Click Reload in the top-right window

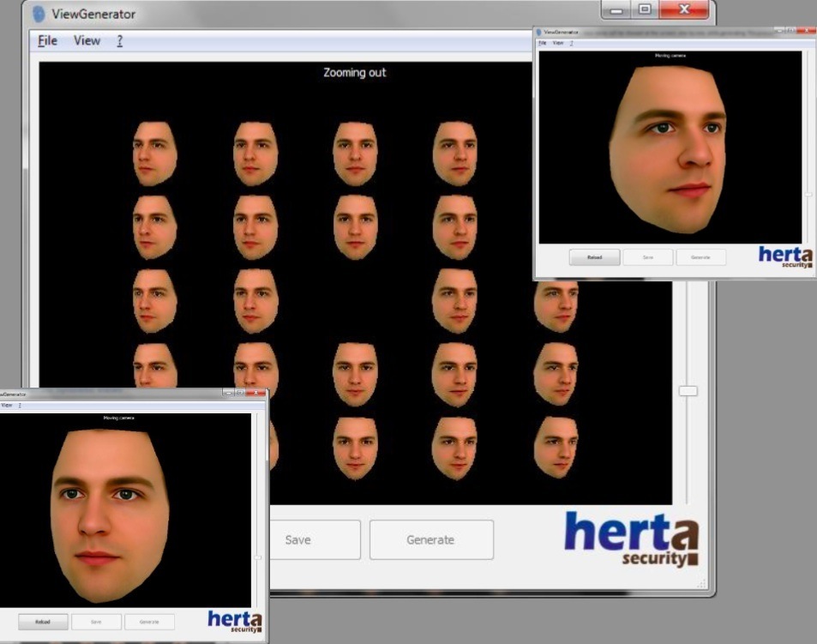pos(594,256)
